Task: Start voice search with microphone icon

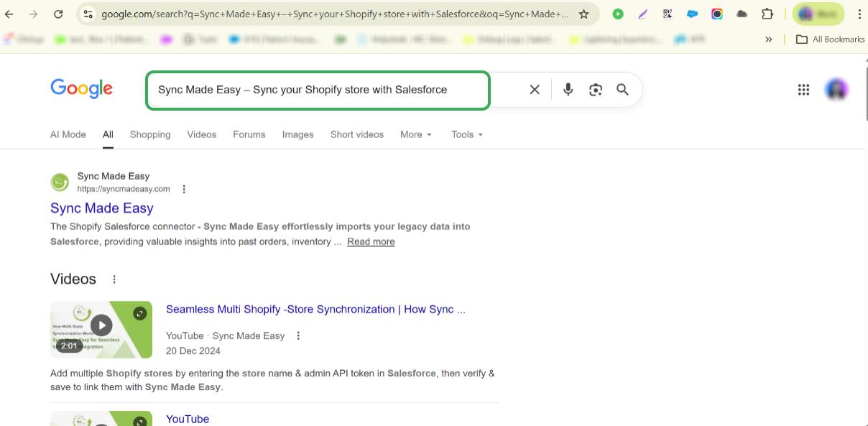Action: pos(568,90)
